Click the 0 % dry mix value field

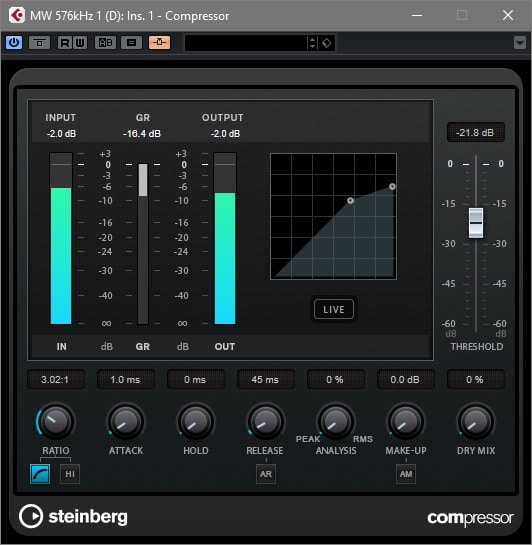pyautogui.click(x=475, y=379)
